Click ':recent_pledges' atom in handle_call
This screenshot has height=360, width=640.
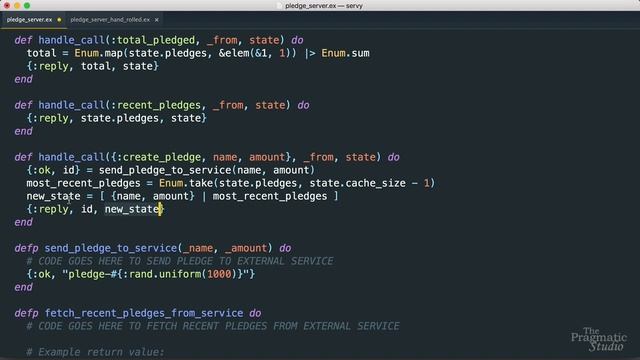(x=156, y=105)
